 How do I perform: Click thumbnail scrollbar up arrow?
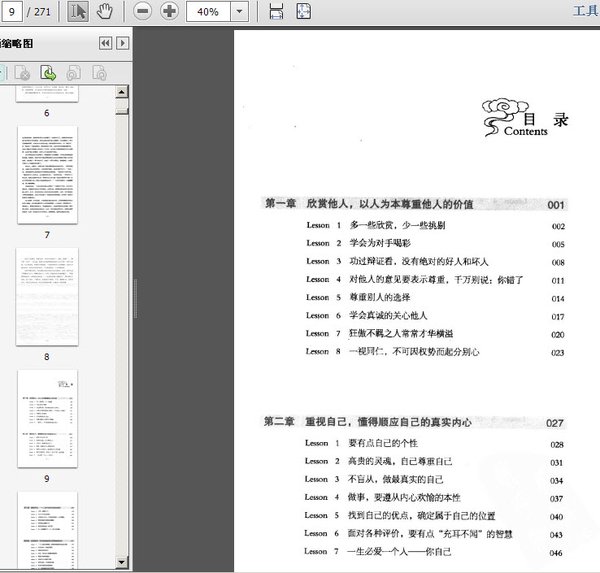[122, 92]
